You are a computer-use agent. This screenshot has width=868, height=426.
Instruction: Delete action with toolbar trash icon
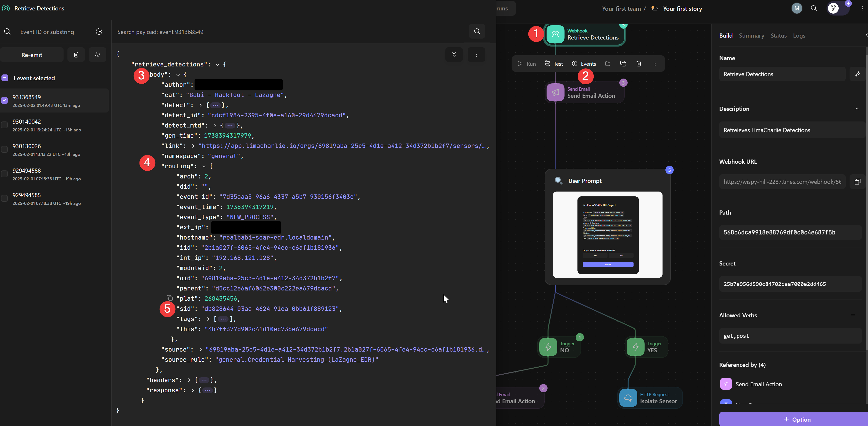(x=639, y=64)
